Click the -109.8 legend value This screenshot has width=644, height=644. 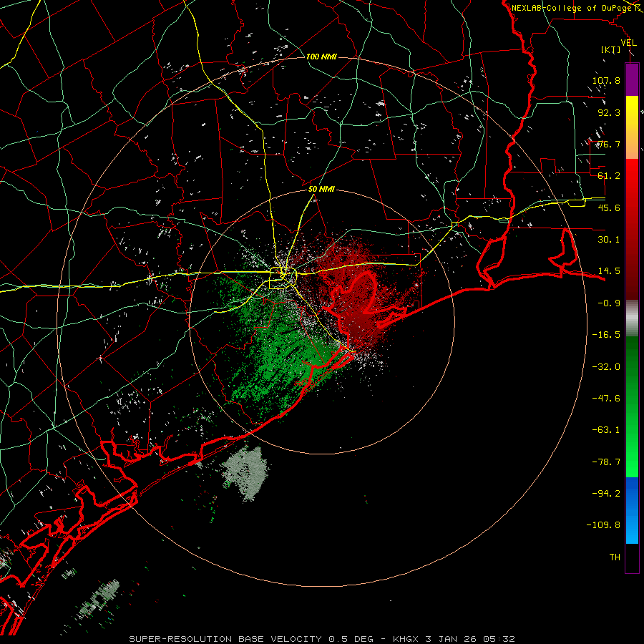(604, 525)
